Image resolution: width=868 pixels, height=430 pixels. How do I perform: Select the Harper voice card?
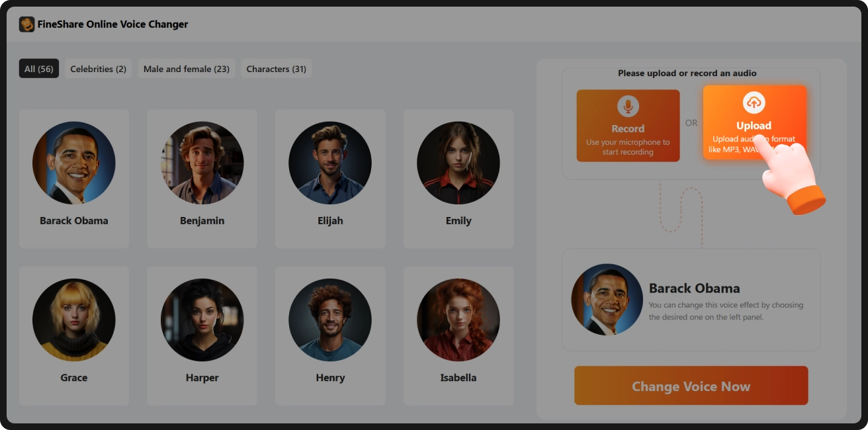202,336
